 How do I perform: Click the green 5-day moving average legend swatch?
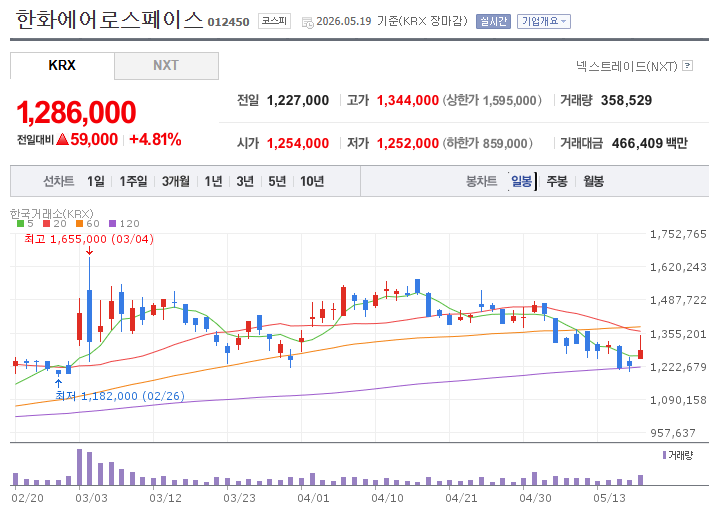[20, 223]
